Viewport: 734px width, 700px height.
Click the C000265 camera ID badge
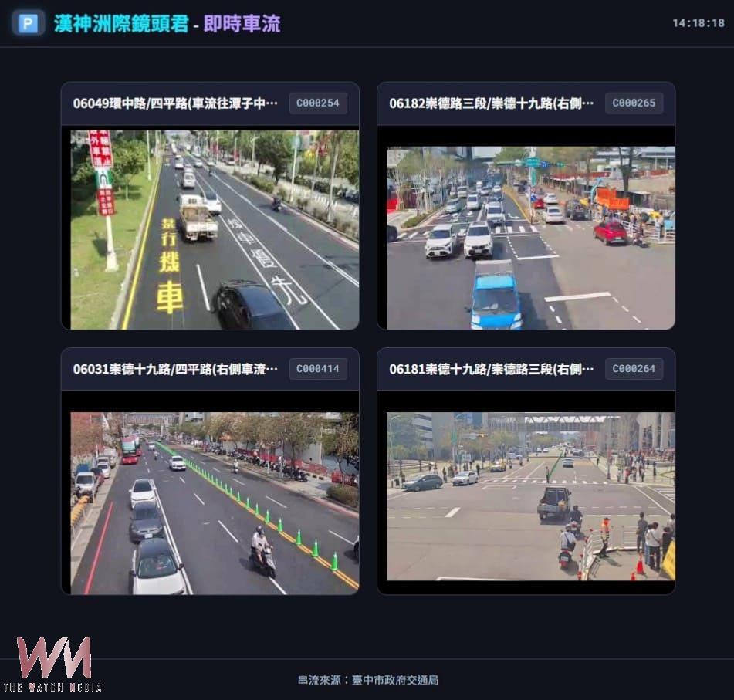tap(634, 103)
